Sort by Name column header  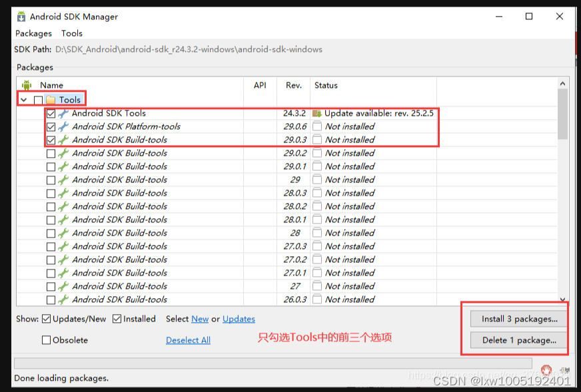click(x=51, y=85)
